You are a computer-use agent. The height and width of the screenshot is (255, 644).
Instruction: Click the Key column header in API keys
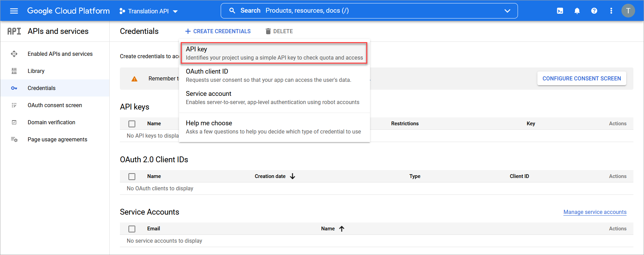531,124
